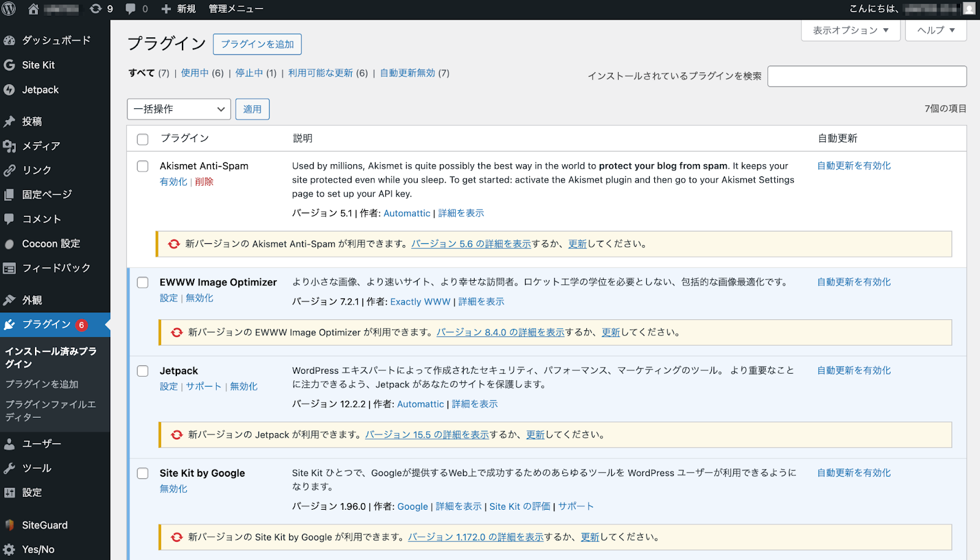Click the WordPress logo in the admin bar
Viewport: 980px width, 560px height.
(x=9, y=9)
